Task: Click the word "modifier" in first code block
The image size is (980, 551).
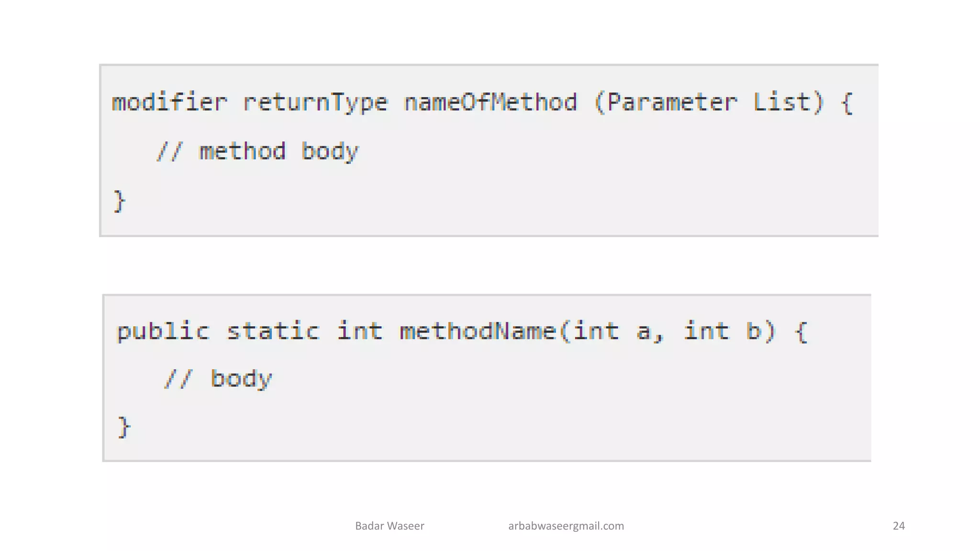Action: point(169,102)
